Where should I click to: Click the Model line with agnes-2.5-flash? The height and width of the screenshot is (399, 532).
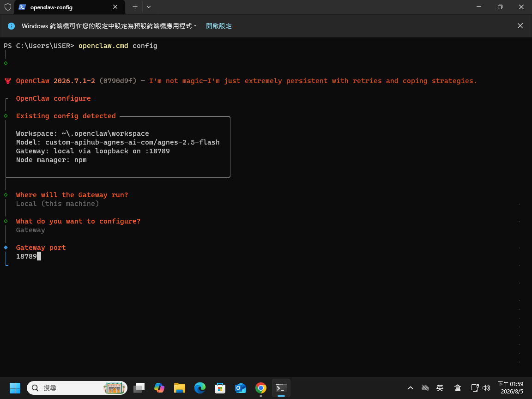(118, 142)
